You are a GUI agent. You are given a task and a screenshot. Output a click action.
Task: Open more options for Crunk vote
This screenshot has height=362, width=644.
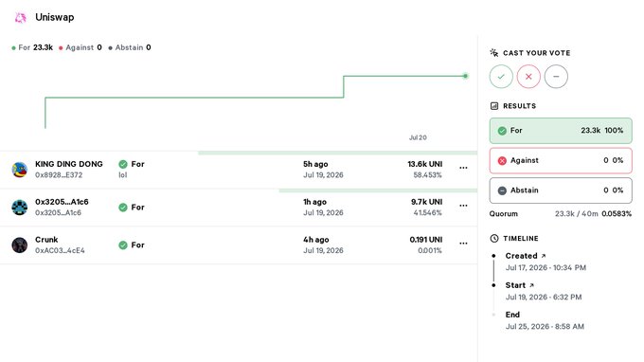click(463, 244)
